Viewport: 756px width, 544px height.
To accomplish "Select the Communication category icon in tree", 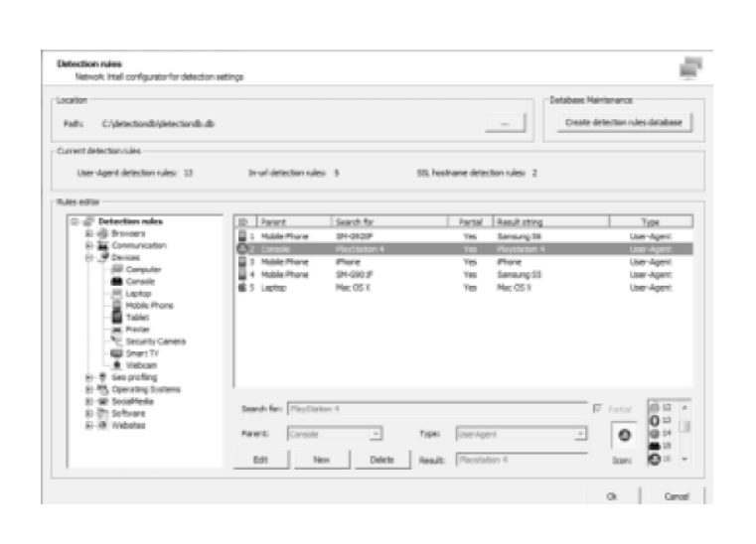I will click(x=102, y=246).
